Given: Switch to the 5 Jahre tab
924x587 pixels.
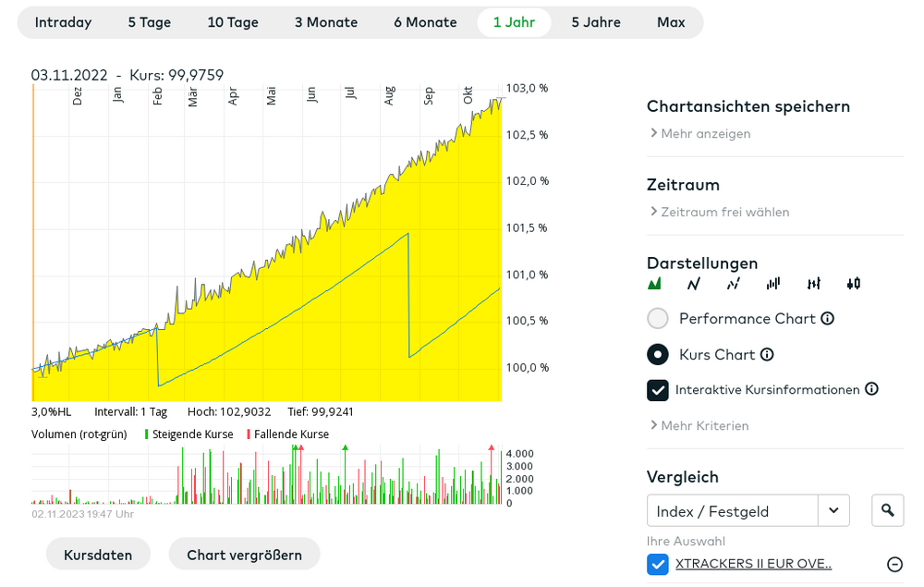Looking at the screenshot, I should (596, 22).
